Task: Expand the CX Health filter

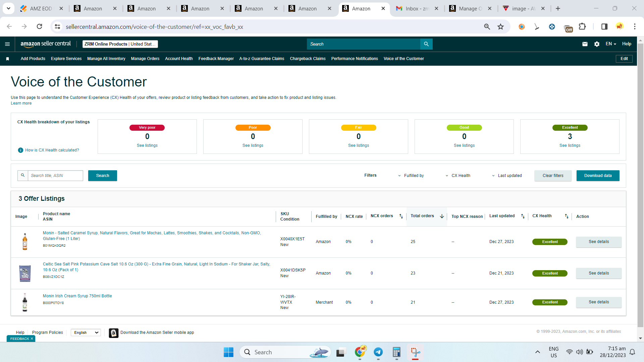Action: (458, 176)
